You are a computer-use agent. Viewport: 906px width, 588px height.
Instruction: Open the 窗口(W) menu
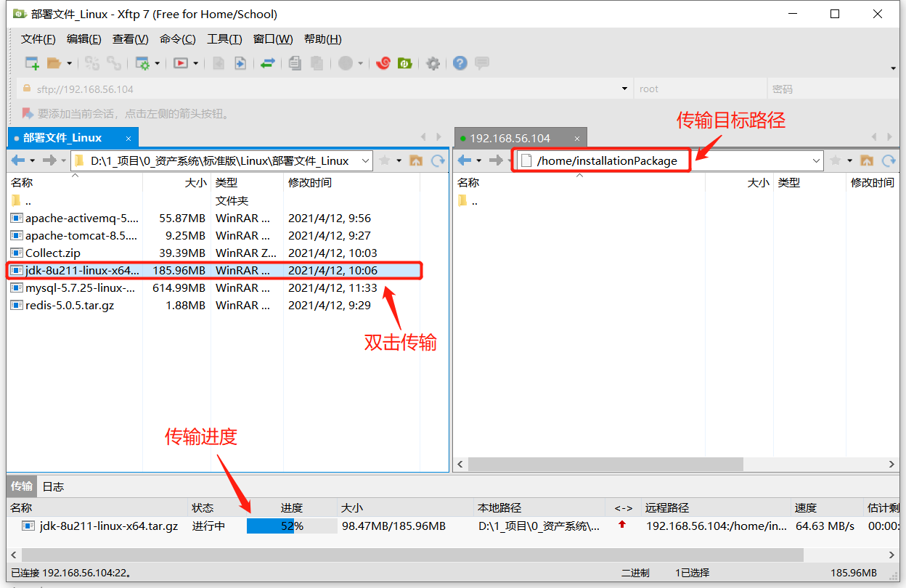[273, 39]
